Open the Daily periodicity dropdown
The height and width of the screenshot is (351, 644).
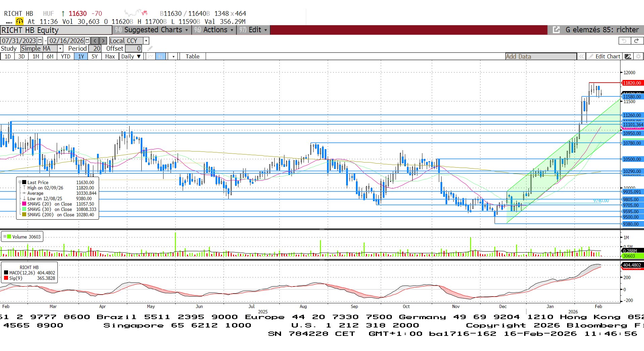(x=131, y=56)
